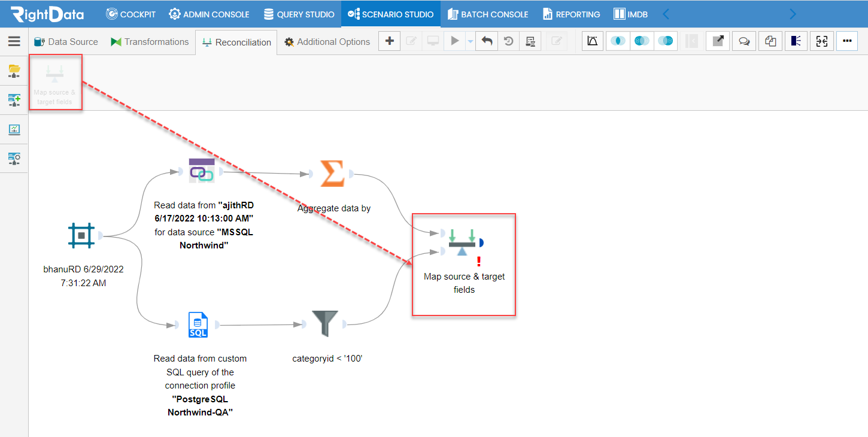Open REPORTING in the top navigation
This screenshot has width=868, height=437.
click(x=571, y=14)
